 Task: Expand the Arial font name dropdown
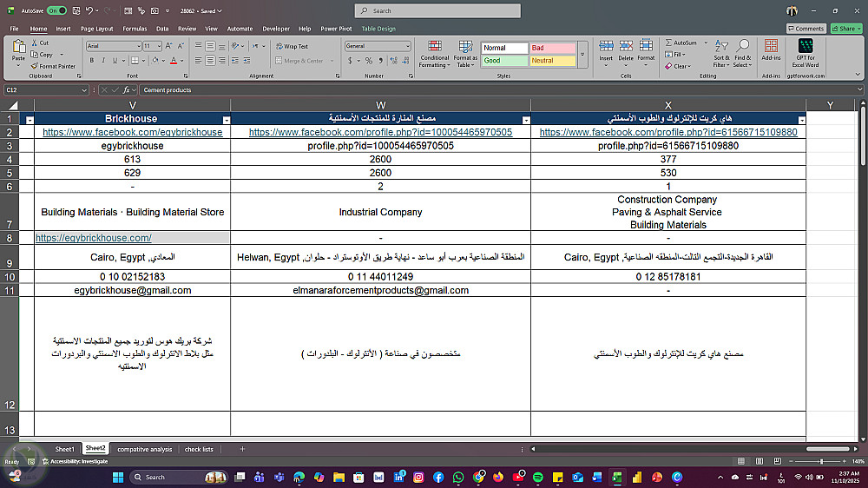(138, 46)
